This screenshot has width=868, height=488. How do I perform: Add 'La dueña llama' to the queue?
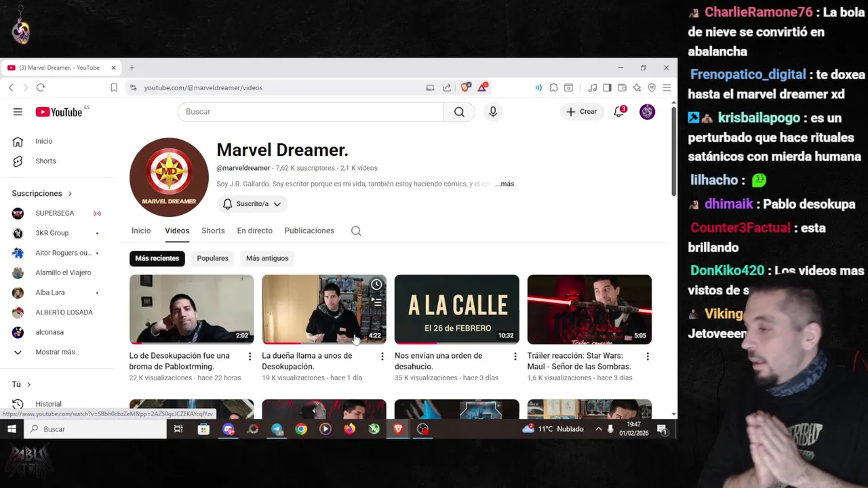tap(376, 302)
